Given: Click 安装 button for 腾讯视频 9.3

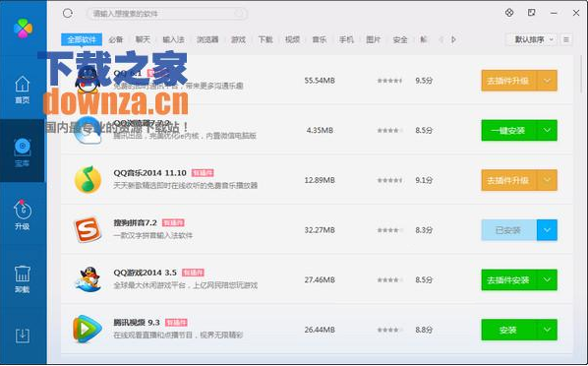Looking at the screenshot, I should tap(509, 330).
